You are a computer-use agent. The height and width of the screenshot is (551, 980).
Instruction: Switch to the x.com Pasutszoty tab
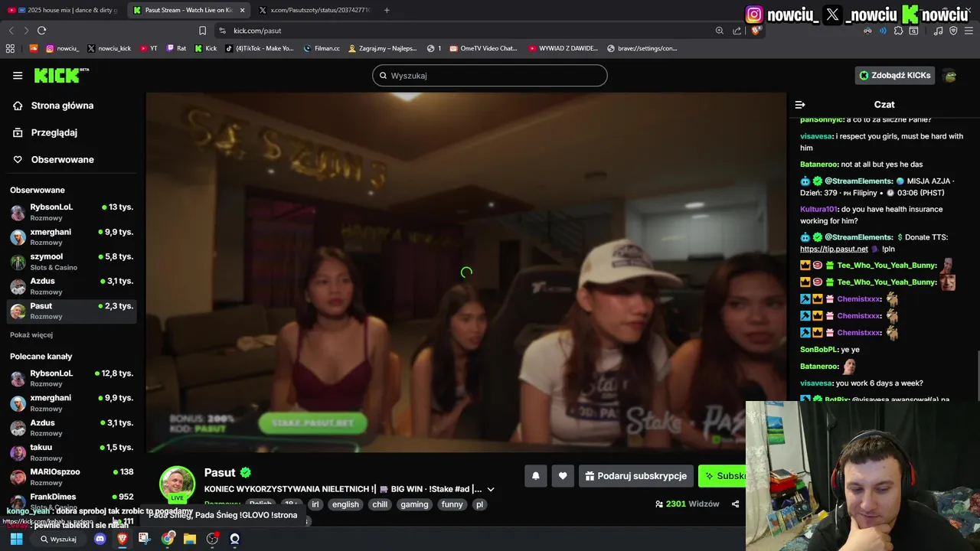(314, 10)
